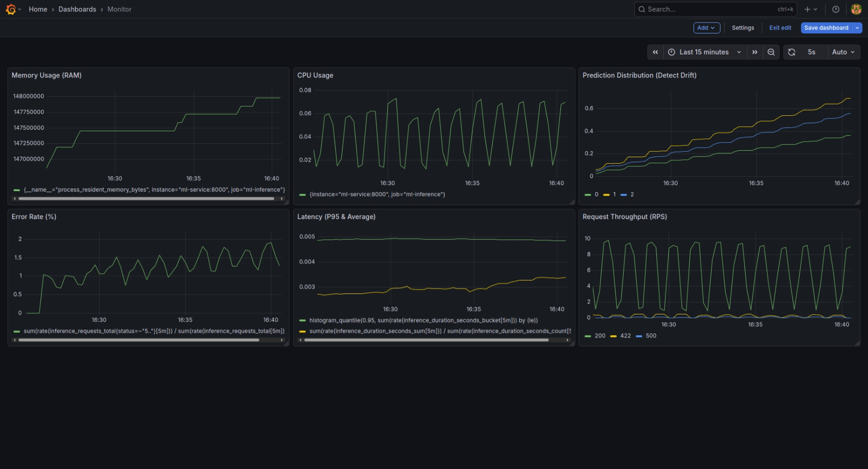
Task: Click the Latency (P95 & Average) panel title
Action: click(x=336, y=217)
